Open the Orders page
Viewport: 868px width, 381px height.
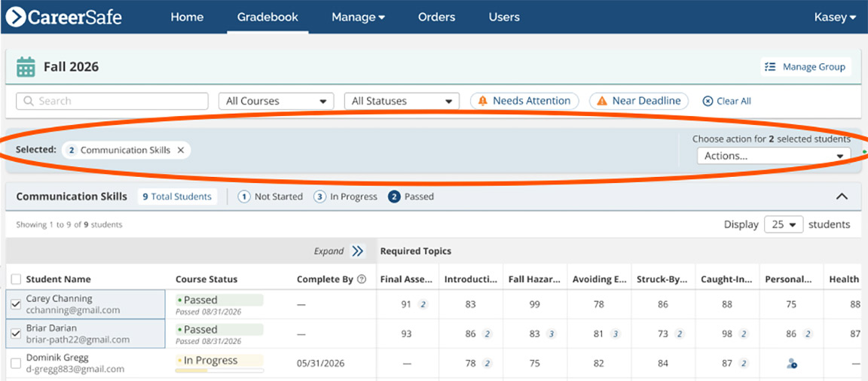click(436, 17)
